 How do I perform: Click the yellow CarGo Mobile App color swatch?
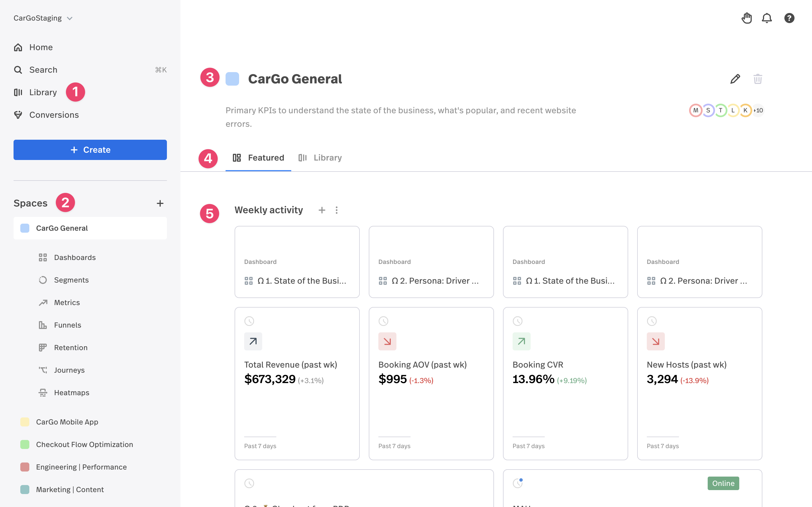point(25,422)
